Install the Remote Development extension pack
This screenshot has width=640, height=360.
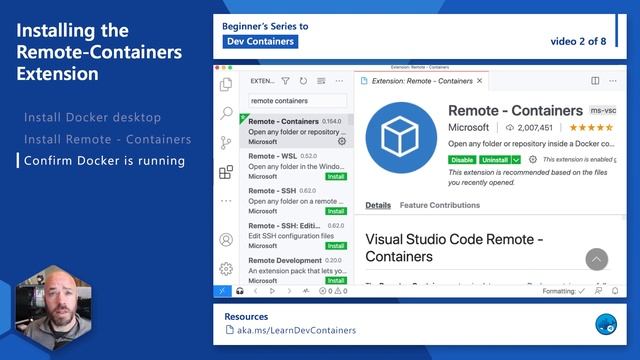click(x=336, y=280)
